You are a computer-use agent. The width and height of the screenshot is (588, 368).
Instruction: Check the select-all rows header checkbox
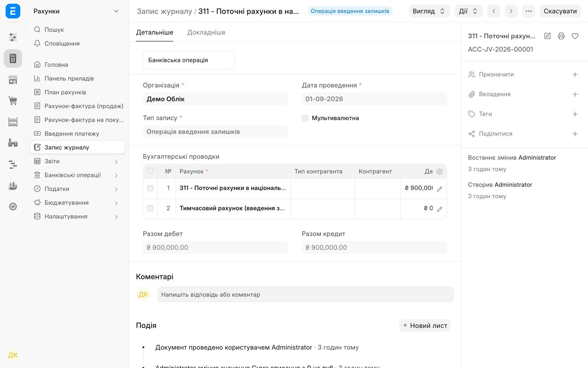click(150, 171)
